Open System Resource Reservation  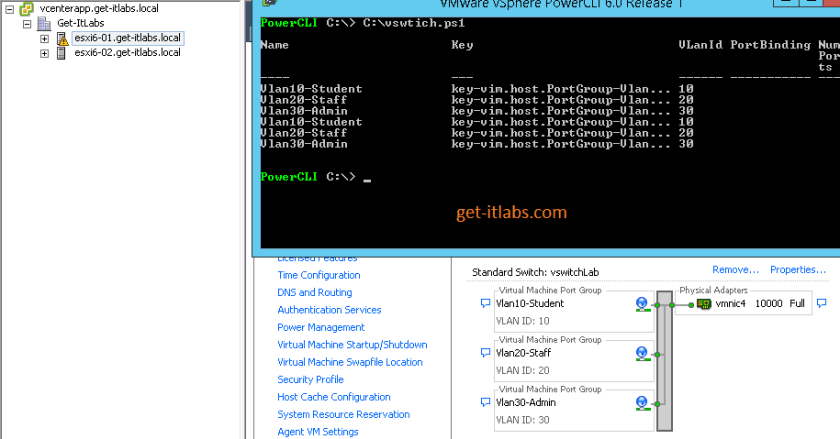click(x=343, y=414)
